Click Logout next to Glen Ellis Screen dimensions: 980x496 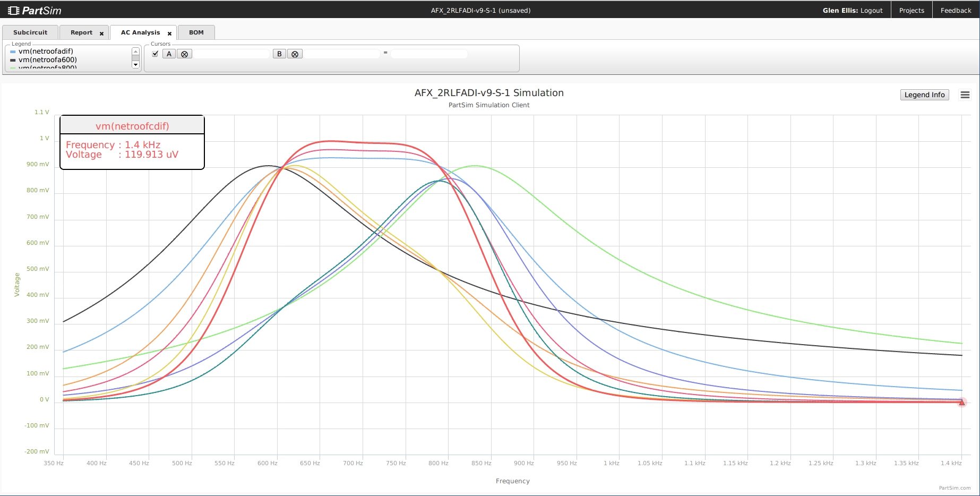click(x=872, y=10)
